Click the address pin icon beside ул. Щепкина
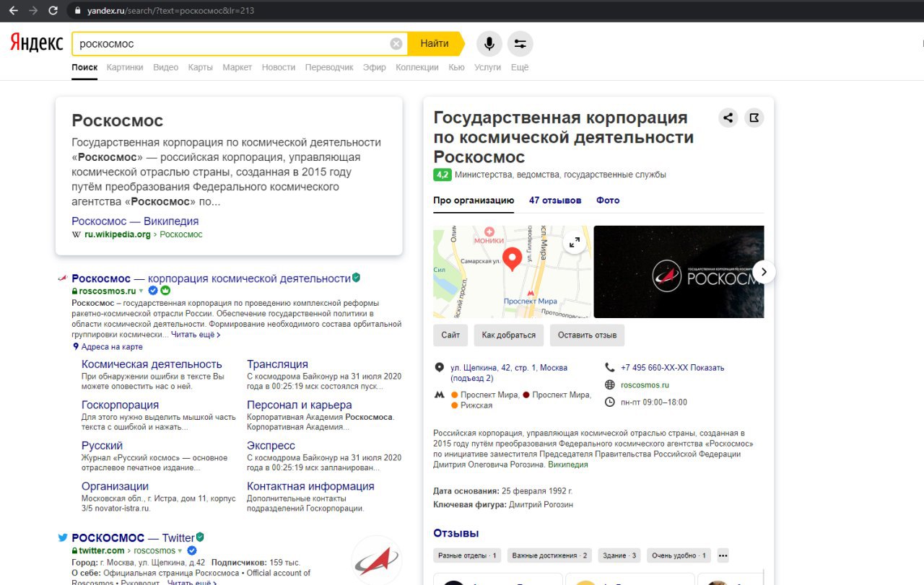The image size is (924, 585). tap(439, 367)
